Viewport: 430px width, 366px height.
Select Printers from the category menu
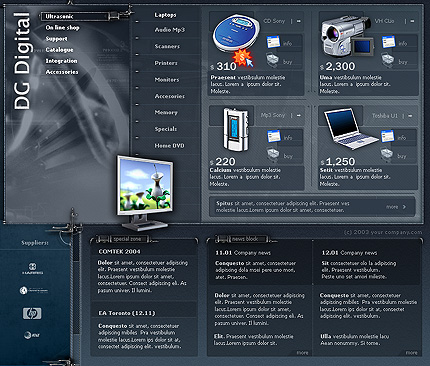[x=166, y=63]
